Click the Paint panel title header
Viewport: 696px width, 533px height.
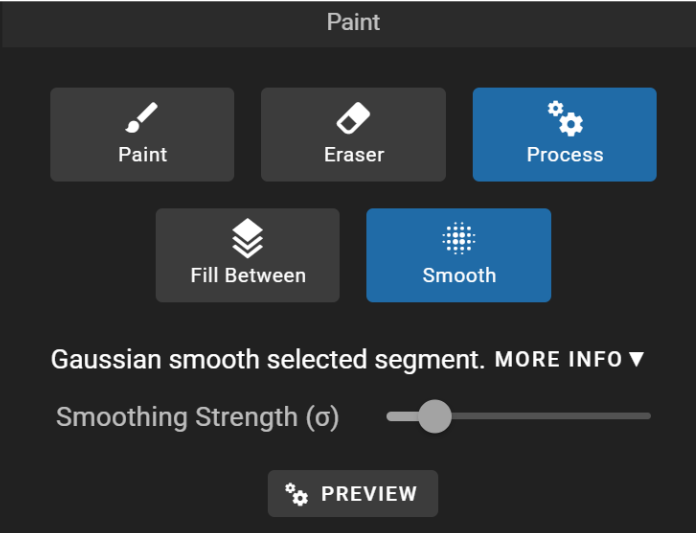[x=353, y=22]
